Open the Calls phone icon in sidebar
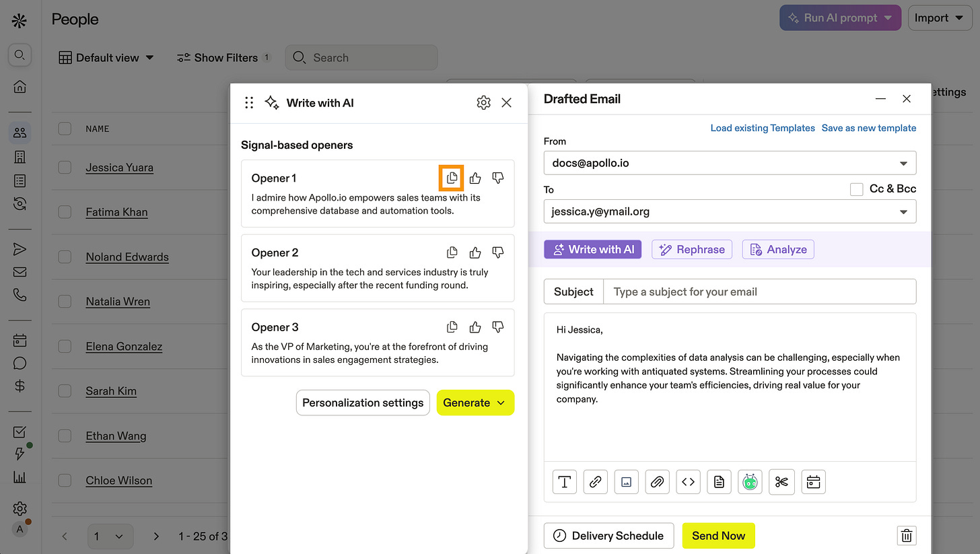This screenshot has height=554, width=980. pos(20,295)
